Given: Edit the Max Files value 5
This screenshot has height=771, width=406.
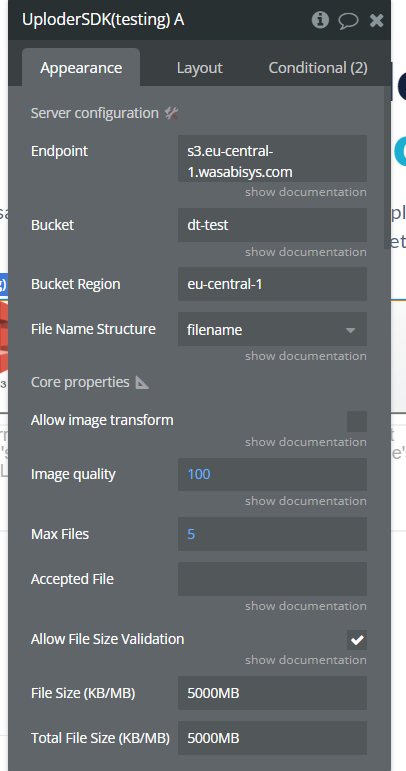Looking at the screenshot, I should [x=272, y=534].
